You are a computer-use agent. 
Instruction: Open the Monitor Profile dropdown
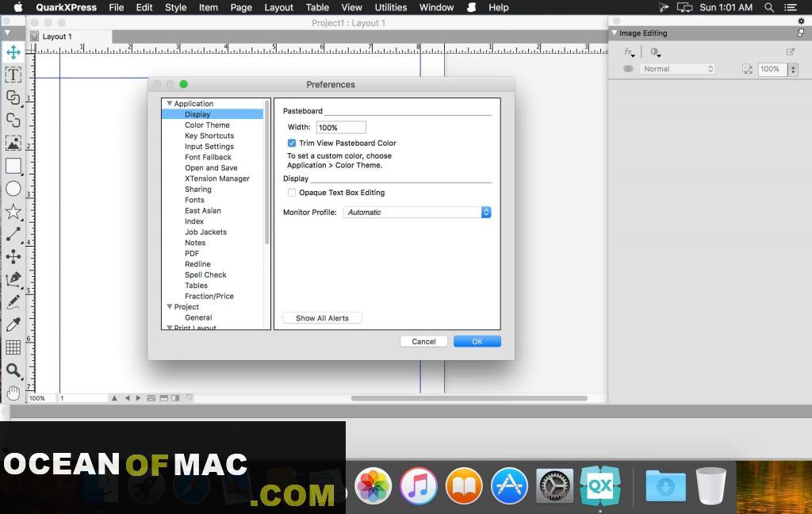click(417, 213)
